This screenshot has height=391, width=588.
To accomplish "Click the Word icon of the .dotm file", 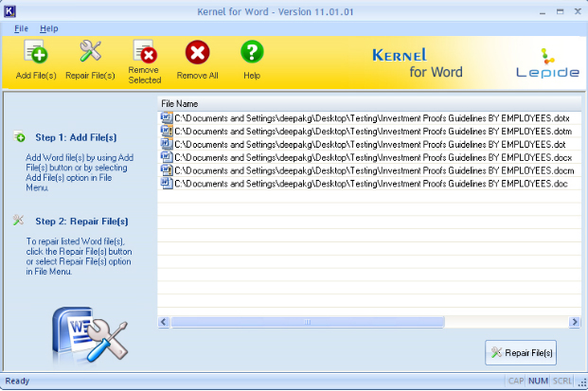I will (167, 132).
